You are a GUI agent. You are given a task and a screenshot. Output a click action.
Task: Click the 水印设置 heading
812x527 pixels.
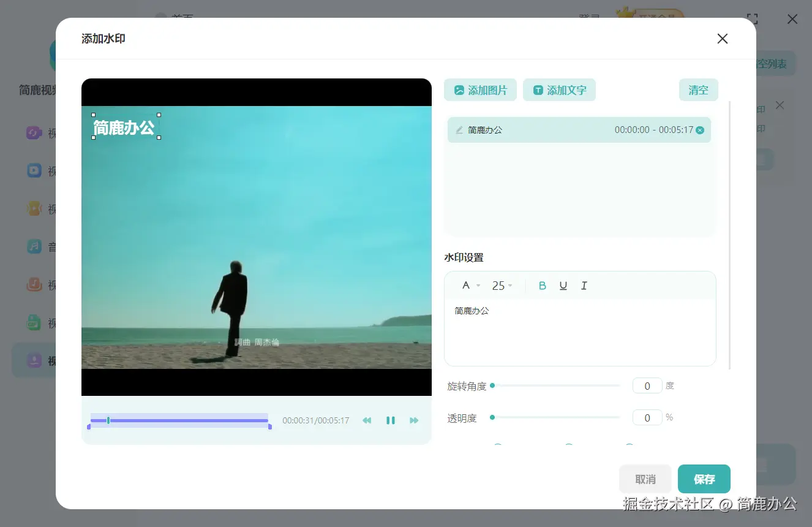[464, 257]
